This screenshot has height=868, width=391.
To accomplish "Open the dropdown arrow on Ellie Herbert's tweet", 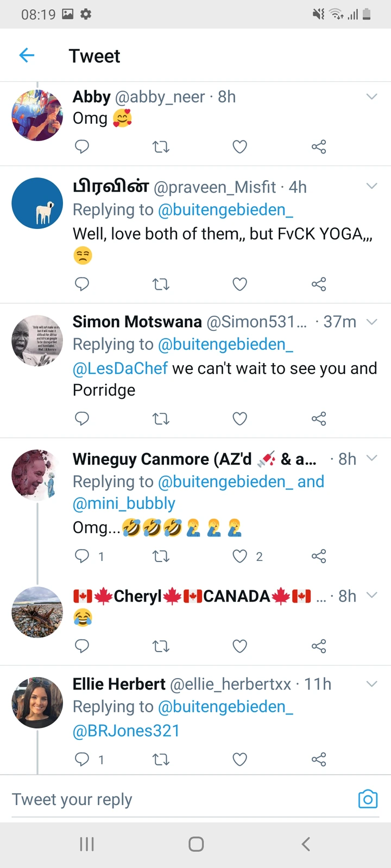I will tap(371, 684).
